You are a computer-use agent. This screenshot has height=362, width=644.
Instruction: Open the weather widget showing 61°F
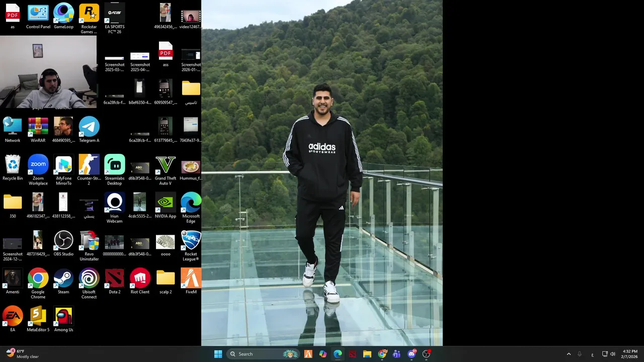[22, 354]
